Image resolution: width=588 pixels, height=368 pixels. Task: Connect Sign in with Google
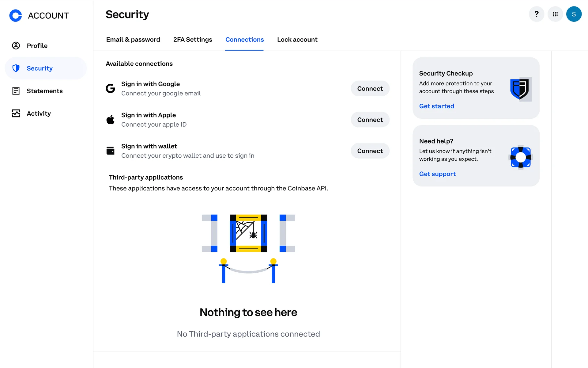pos(370,89)
